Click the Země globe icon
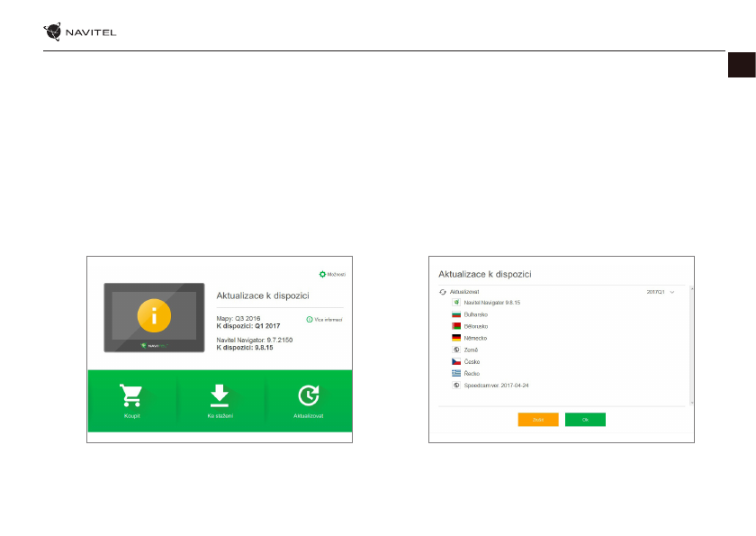This screenshot has width=756, height=536. (x=456, y=349)
